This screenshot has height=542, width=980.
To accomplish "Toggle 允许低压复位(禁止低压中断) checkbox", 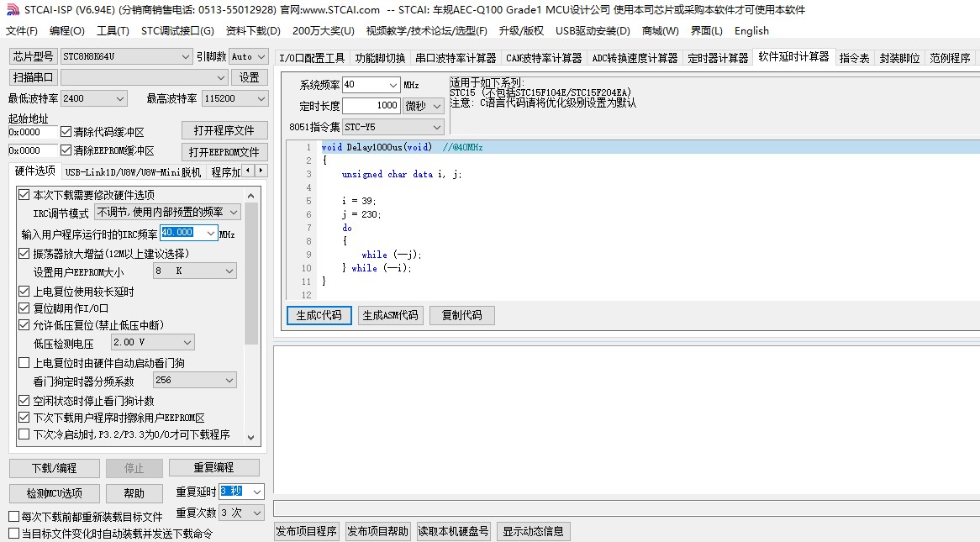I will coord(24,325).
